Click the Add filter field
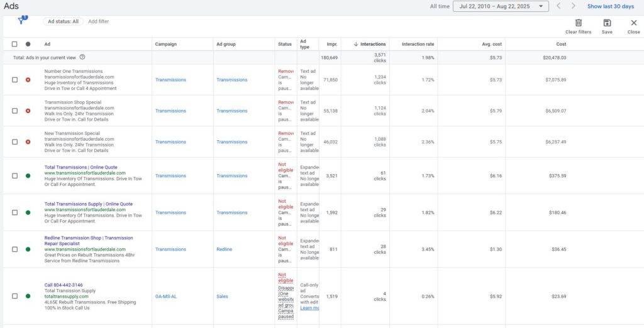The image size is (644, 328). [99, 21]
